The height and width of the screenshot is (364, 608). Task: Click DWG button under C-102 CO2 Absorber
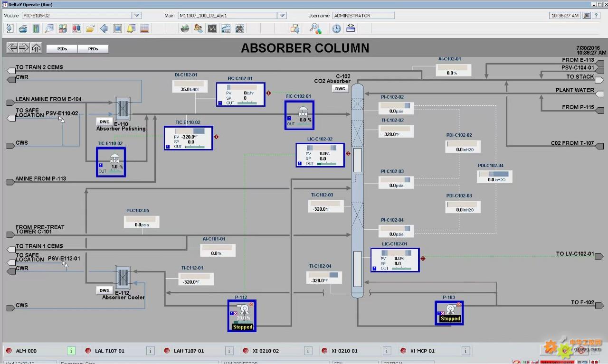(x=340, y=89)
